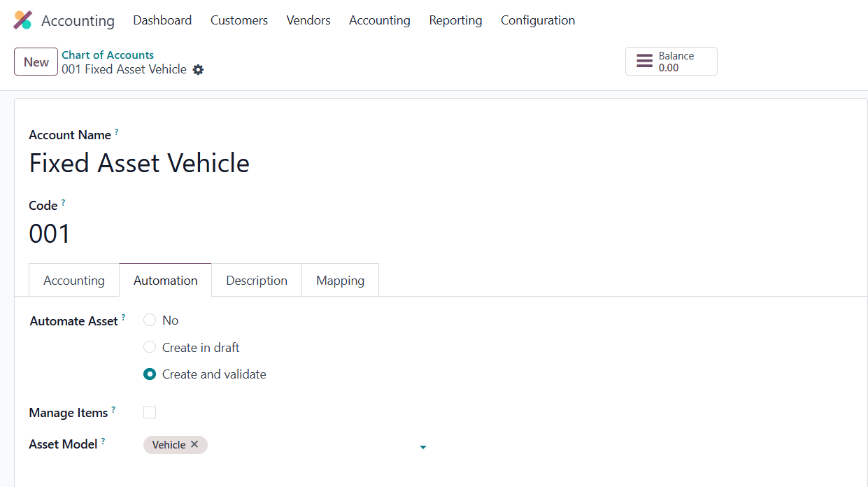The width and height of the screenshot is (868, 487).
Task: Open the Mapping tab
Action: click(340, 280)
